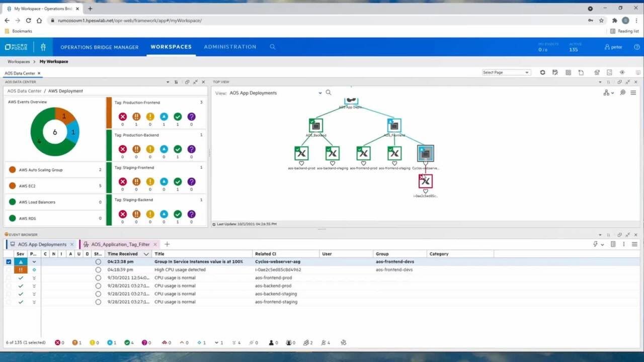
Task: Open the AOS Data Center panel dropdown arrow
Action: click(x=169, y=82)
